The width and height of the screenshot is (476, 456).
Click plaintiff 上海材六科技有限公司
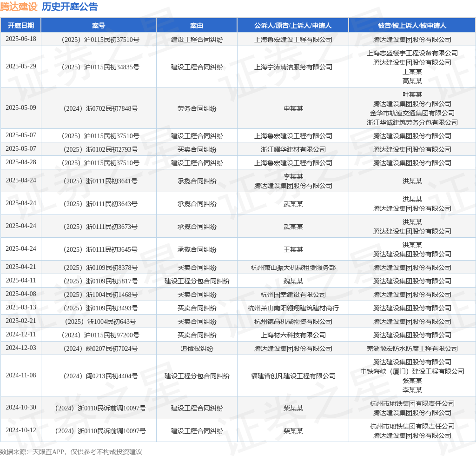pos(293,335)
